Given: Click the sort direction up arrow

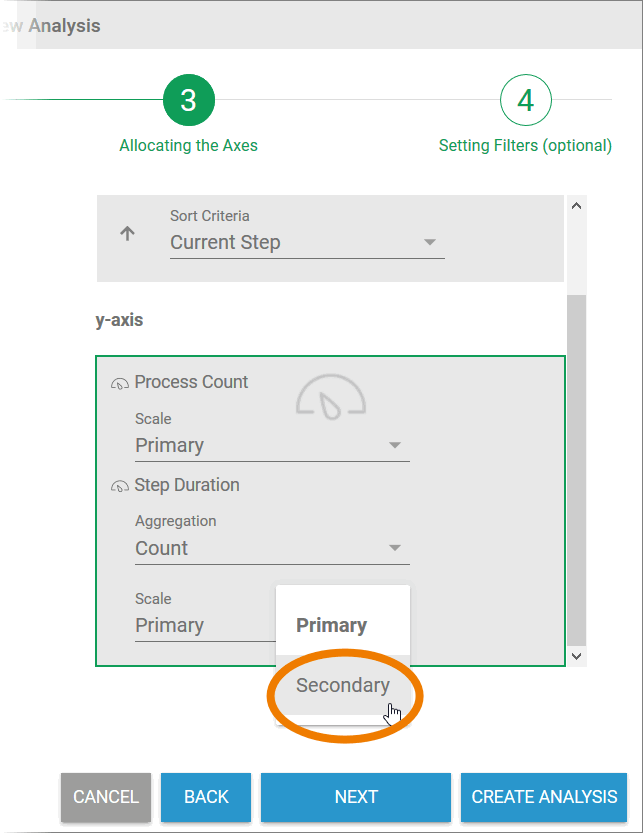Looking at the screenshot, I should [127, 234].
